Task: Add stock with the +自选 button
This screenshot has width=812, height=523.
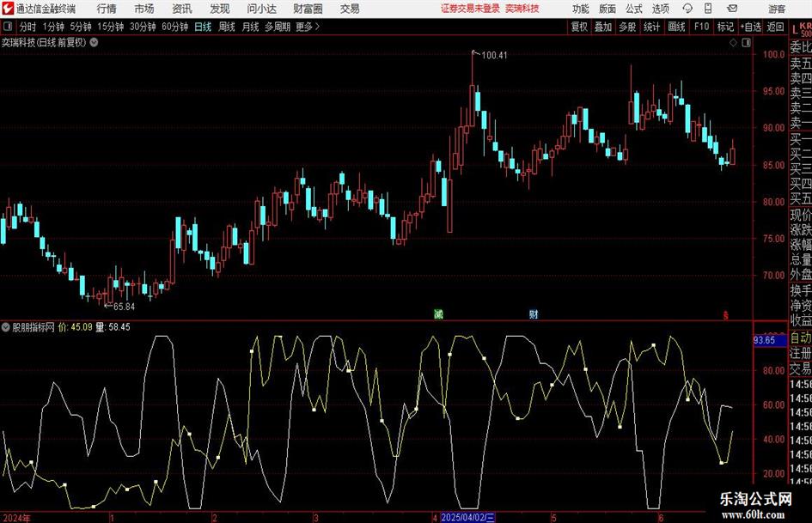Action: [751, 27]
